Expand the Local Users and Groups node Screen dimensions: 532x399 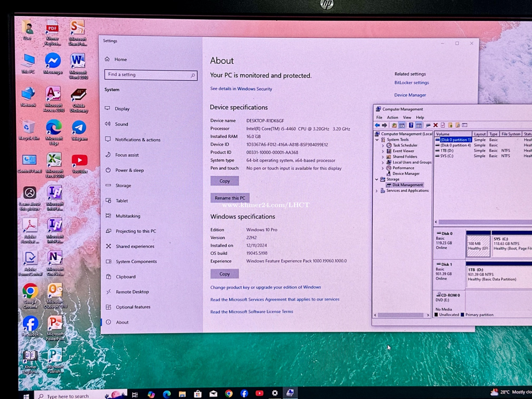click(383, 162)
